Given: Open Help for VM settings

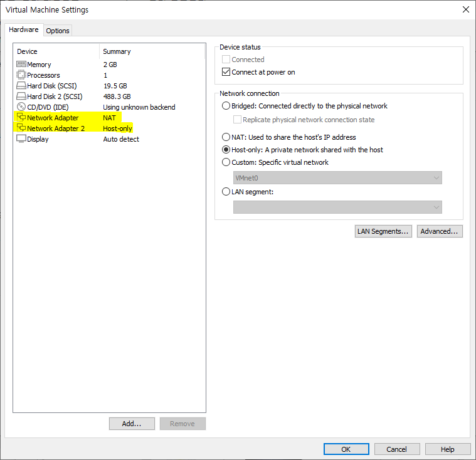Looking at the screenshot, I should [x=447, y=449].
